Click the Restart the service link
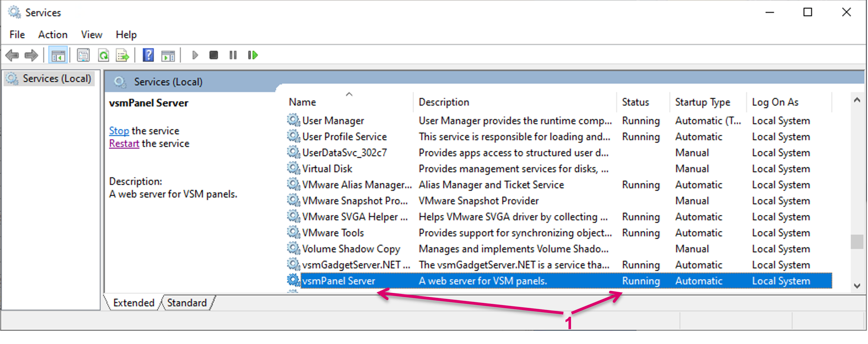 coord(124,143)
